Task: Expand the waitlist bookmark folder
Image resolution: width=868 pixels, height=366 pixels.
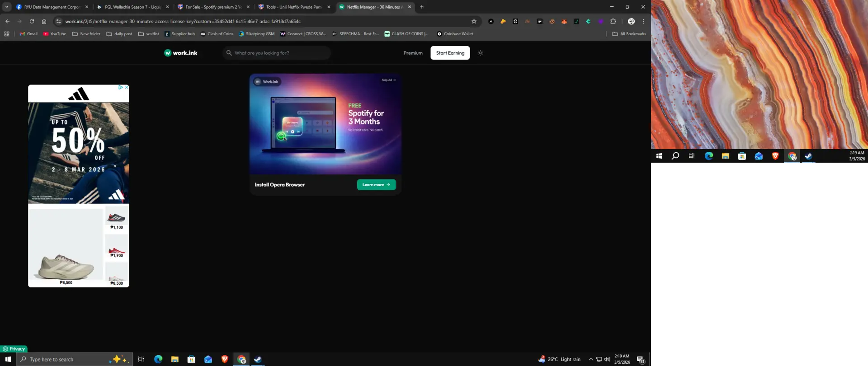Action: [149, 34]
